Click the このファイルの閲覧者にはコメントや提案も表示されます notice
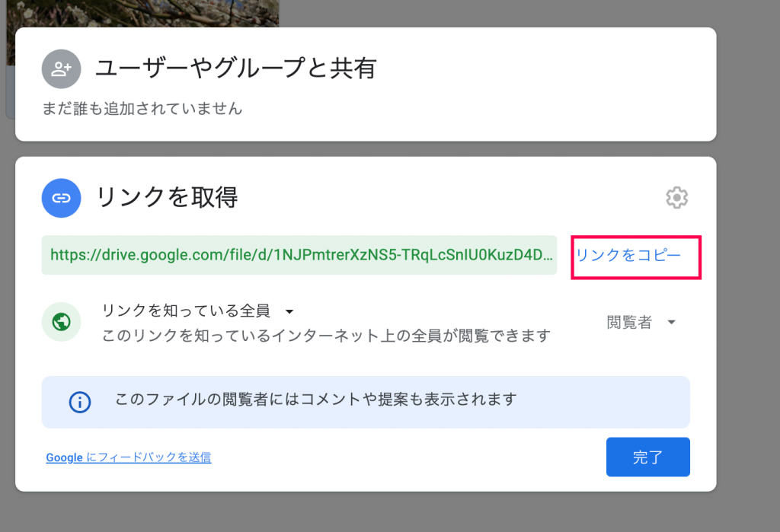 (366, 402)
